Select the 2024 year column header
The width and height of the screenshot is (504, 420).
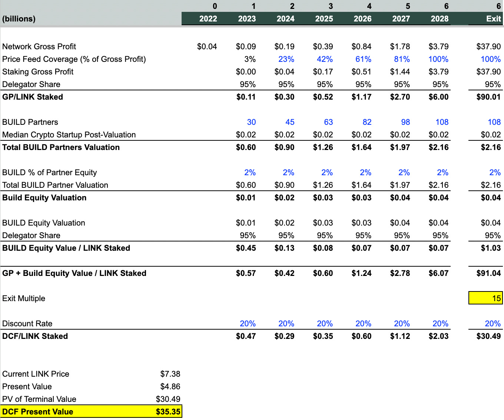(285, 19)
